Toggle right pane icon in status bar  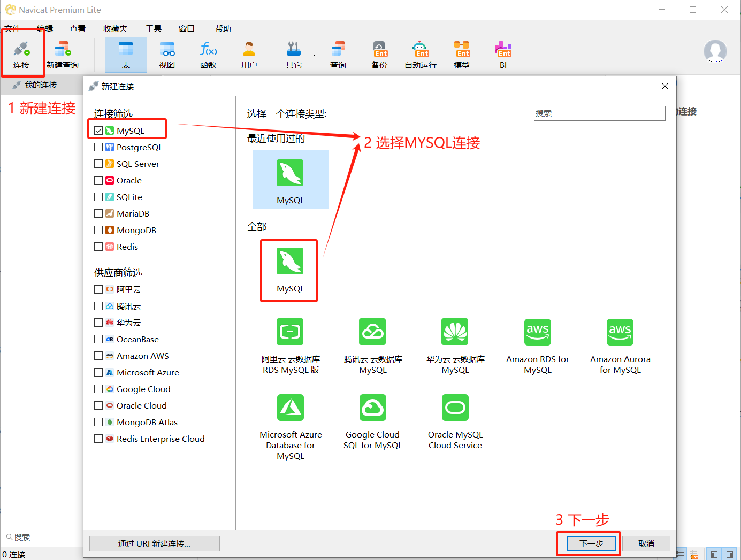729,555
